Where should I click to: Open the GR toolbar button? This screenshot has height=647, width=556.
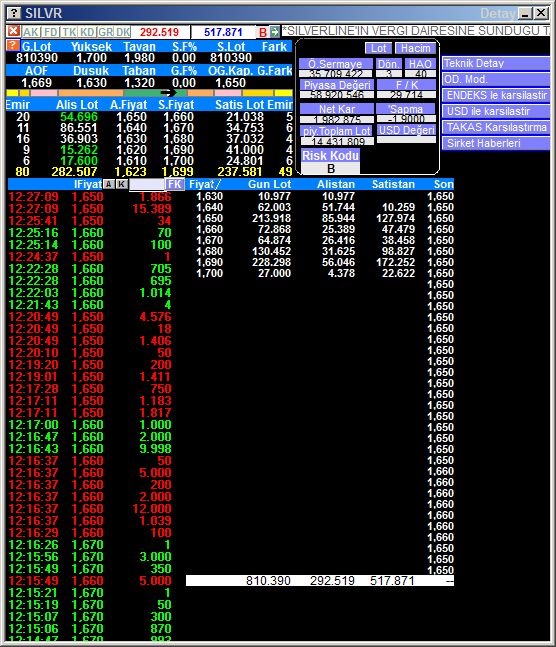tap(106, 32)
